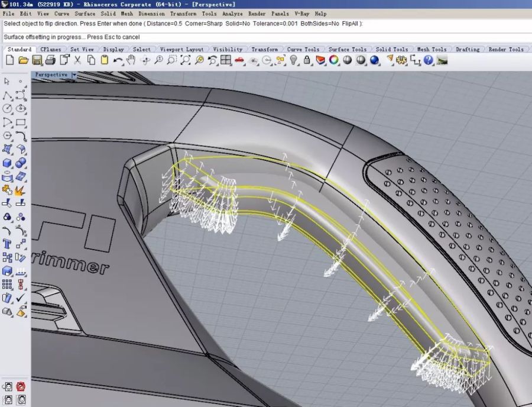Image resolution: width=532 pixels, height=407 pixels.
Task: Open the Analyze menu
Action: (232, 14)
